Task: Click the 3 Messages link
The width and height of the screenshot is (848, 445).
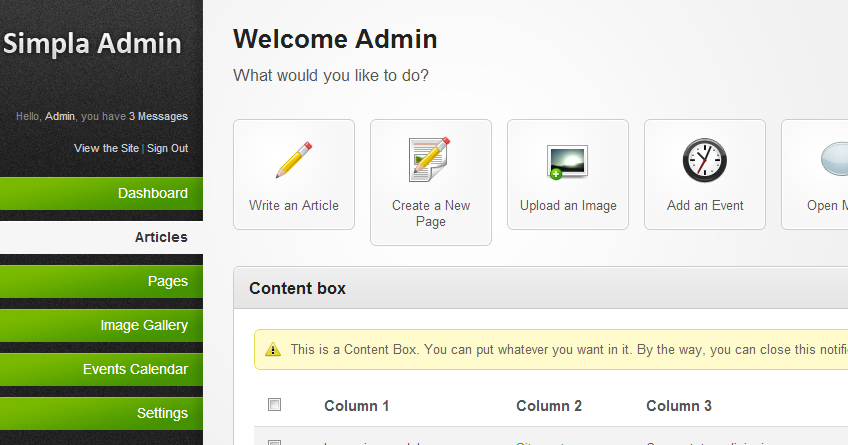Action: pyautogui.click(x=158, y=116)
